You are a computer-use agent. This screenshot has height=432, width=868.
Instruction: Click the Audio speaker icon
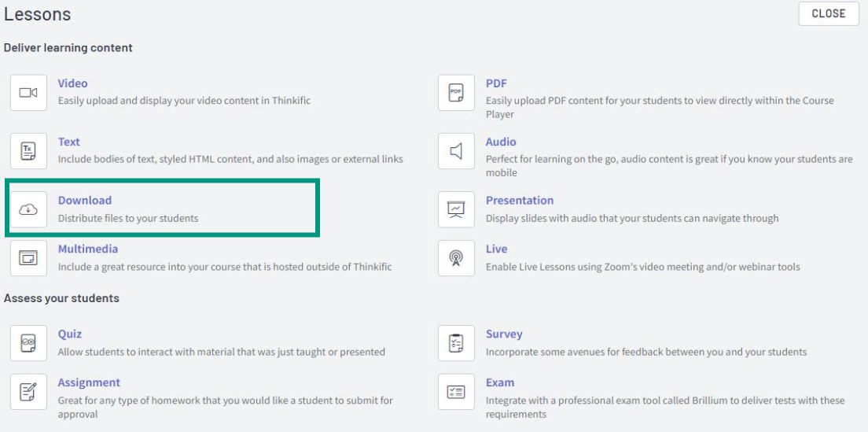pos(456,150)
